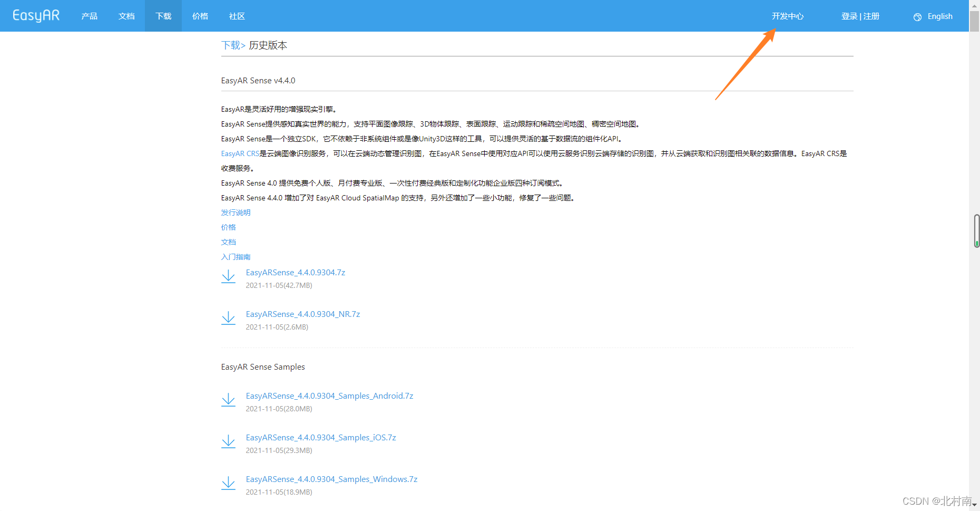Click download arrow for Samples_Android.7z
This screenshot has height=511, width=980.
pyautogui.click(x=228, y=400)
